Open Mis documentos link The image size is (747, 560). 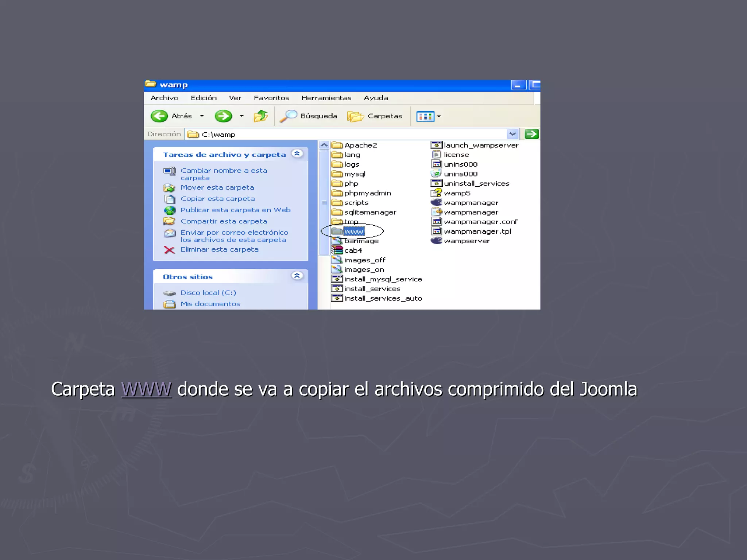tap(210, 304)
